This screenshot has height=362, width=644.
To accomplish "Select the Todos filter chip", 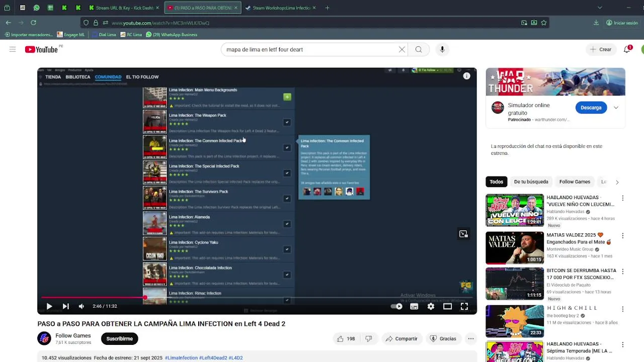I will point(497,182).
